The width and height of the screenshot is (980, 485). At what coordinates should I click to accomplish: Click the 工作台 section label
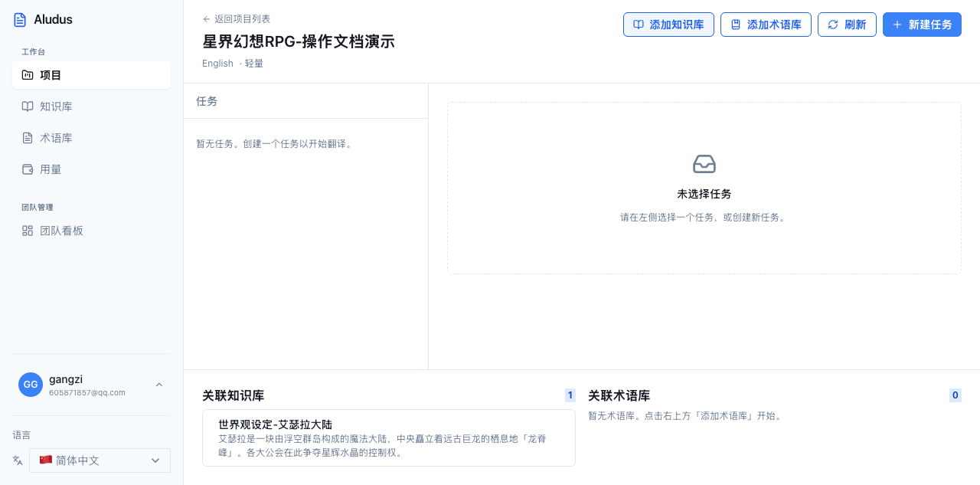[x=33, y=51]
